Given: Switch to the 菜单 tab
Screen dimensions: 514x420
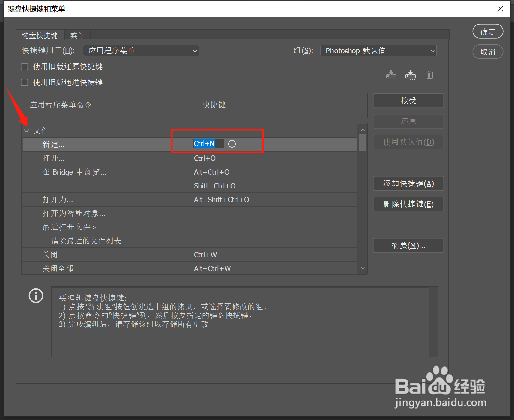Looking at the screenshot, I should tap(77, 36).
